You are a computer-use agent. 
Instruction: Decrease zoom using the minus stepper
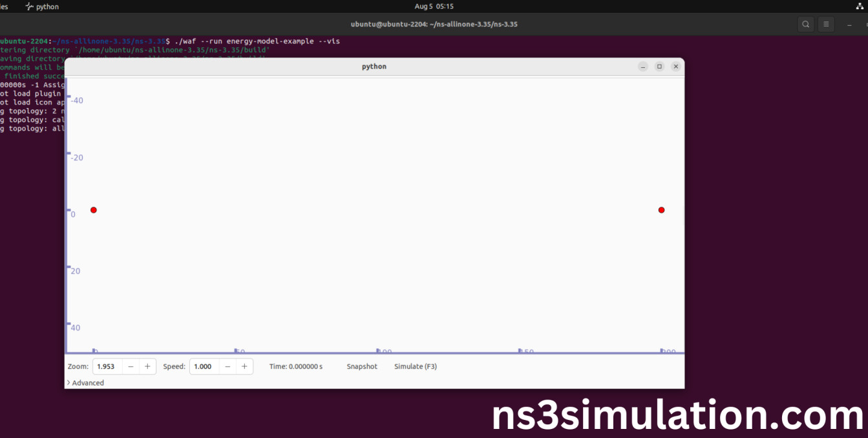coord(131,366)
